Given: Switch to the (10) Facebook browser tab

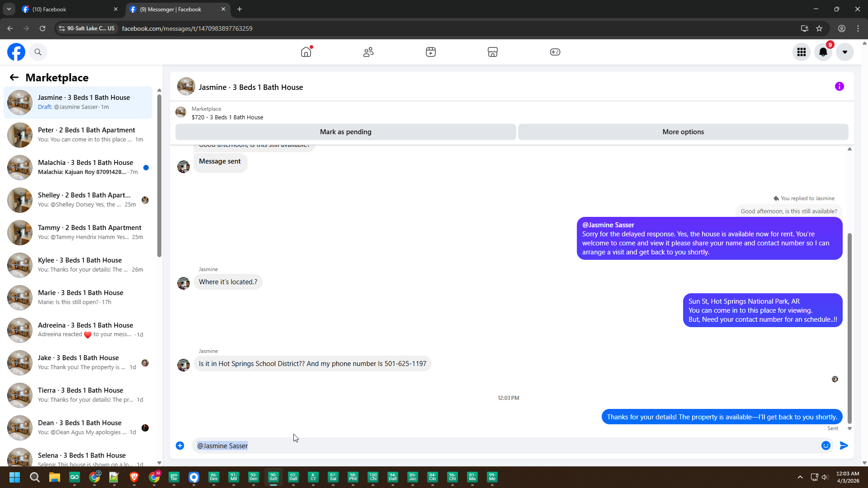Looking at the screenshot, I should [x=69, y=9].
